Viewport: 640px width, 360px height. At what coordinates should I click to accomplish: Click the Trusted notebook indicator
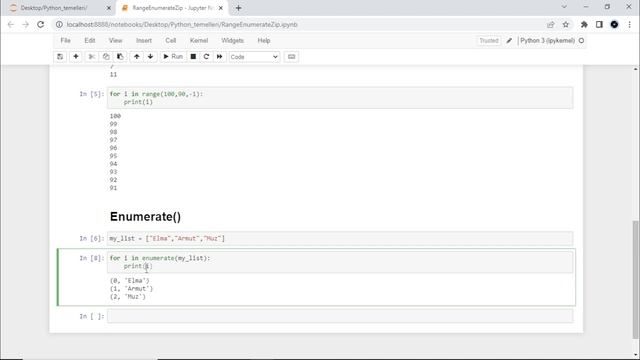(489, 41)
